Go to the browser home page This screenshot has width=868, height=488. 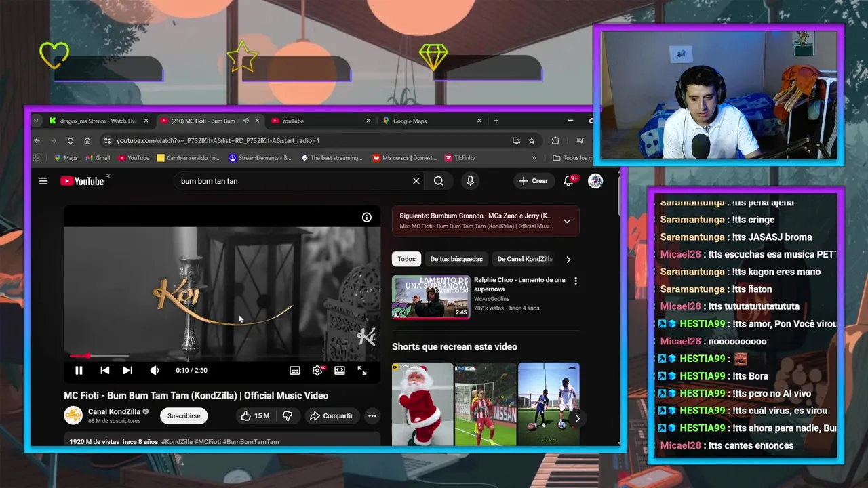87,140
